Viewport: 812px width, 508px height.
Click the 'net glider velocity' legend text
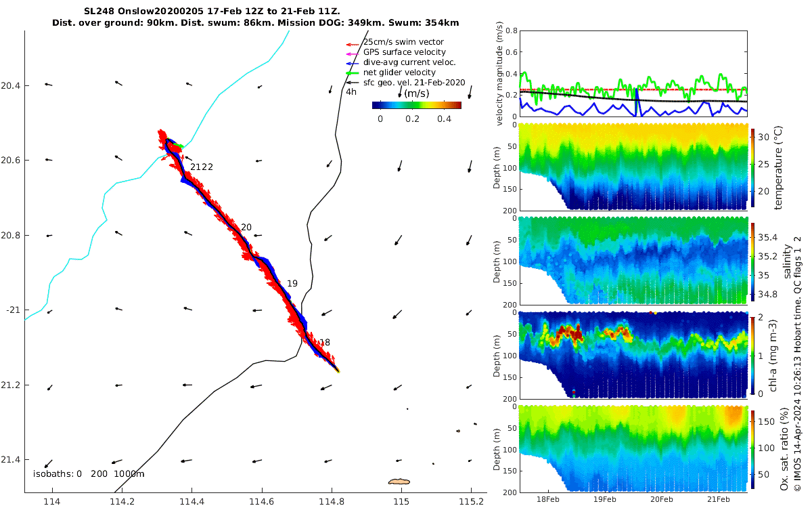[399, 72]
